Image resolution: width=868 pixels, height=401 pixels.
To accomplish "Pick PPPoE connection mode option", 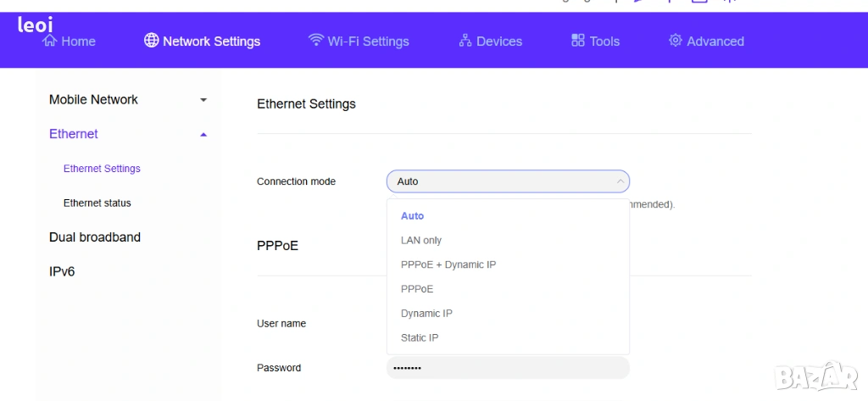I will [417, 289].
